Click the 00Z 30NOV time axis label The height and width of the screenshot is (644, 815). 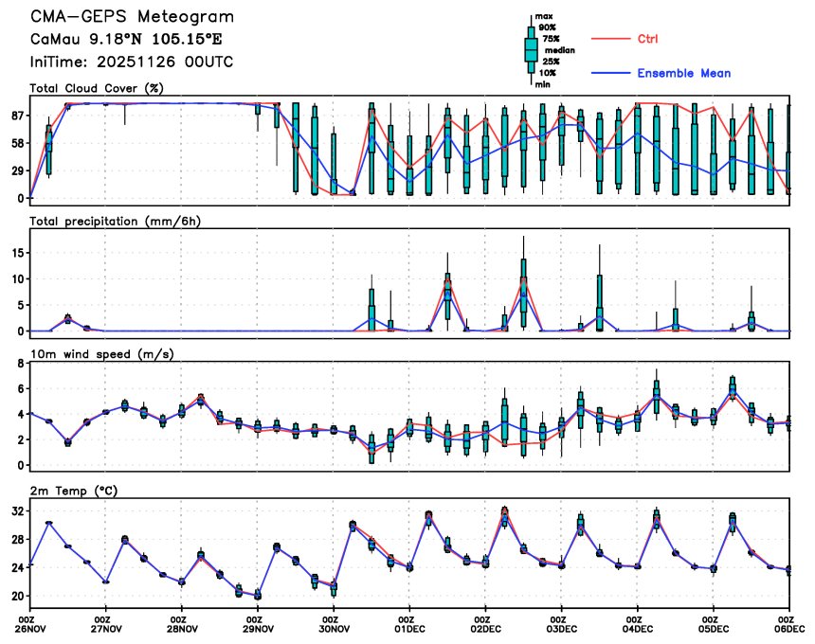334,624
